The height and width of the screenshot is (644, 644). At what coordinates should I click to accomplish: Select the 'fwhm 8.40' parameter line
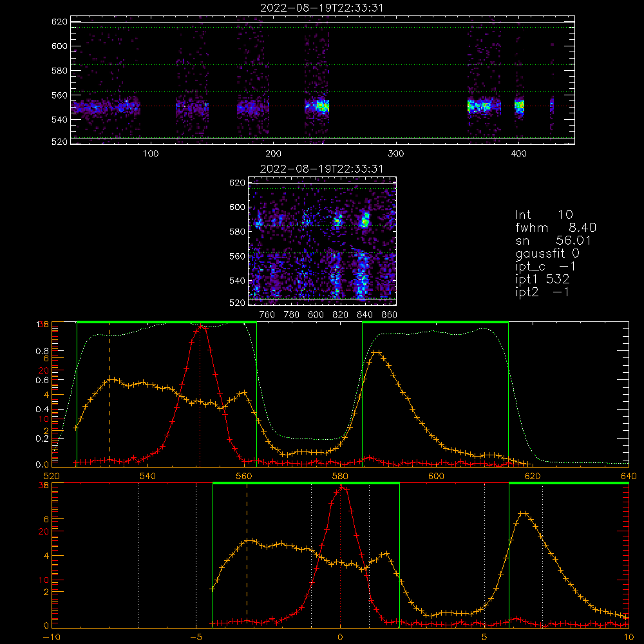[556, 227]
